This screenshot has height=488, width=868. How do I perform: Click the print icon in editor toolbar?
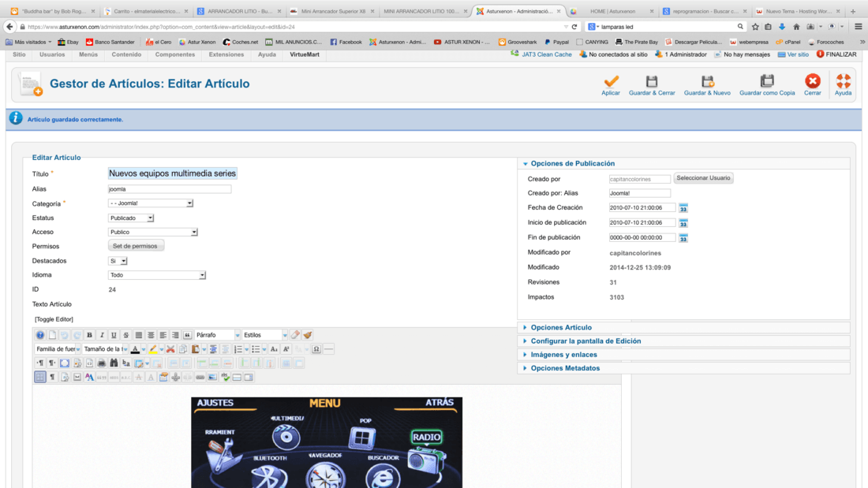(x=101, y=363)
